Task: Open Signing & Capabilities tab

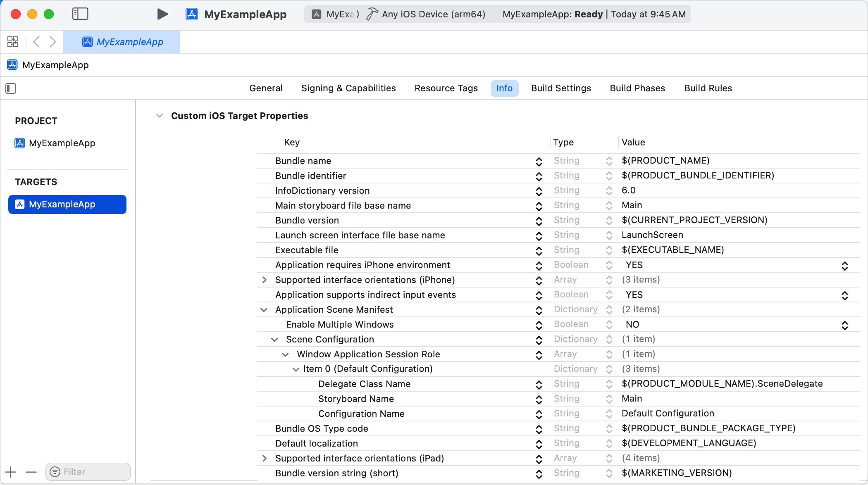Action: click(348, 88)
